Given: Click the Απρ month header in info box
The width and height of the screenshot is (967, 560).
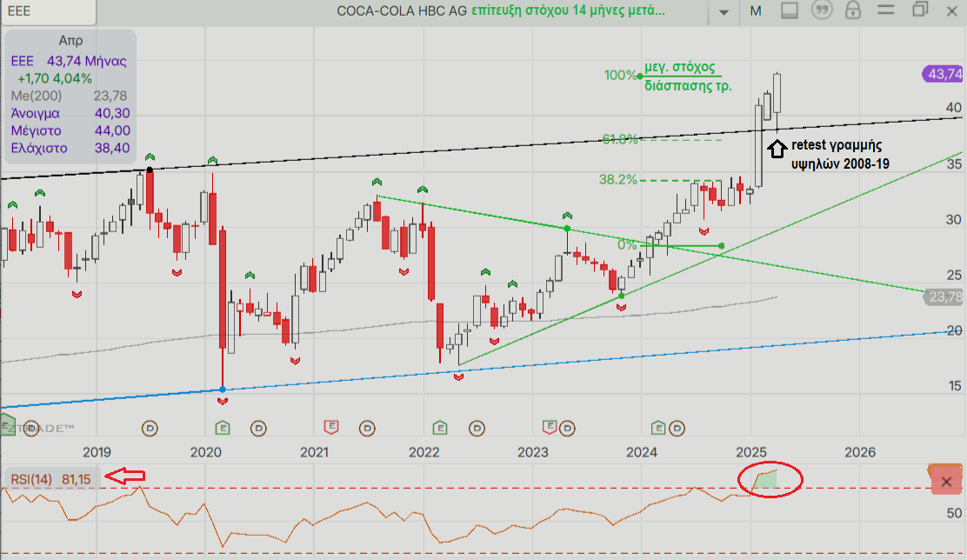Looking at the screenshot, I should coord(70,41).
